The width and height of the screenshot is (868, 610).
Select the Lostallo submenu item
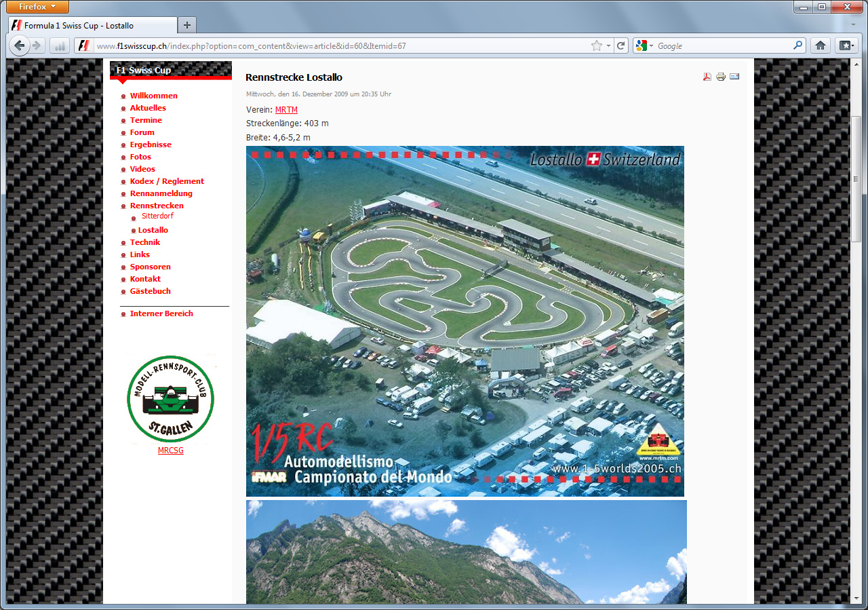153,230
